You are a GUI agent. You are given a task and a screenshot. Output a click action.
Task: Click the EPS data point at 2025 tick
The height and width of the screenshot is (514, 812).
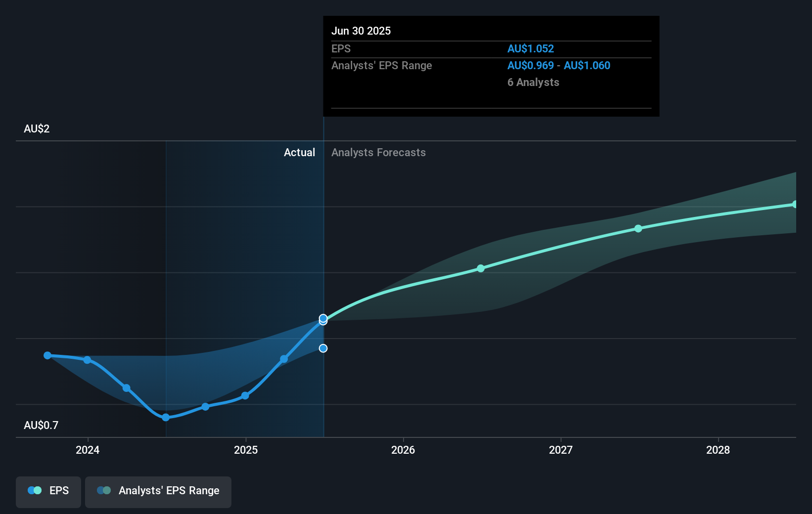click(x=245, y=396)
